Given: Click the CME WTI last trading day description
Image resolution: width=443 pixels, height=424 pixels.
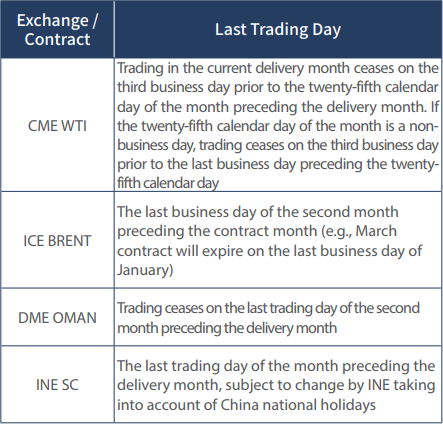Looking at the screenshot, I should click(278, 125).
